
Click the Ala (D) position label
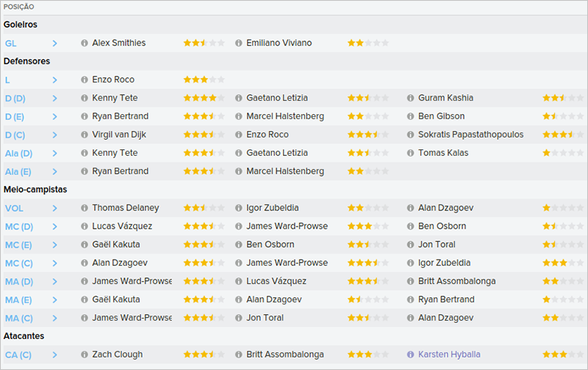pos(19,153)
